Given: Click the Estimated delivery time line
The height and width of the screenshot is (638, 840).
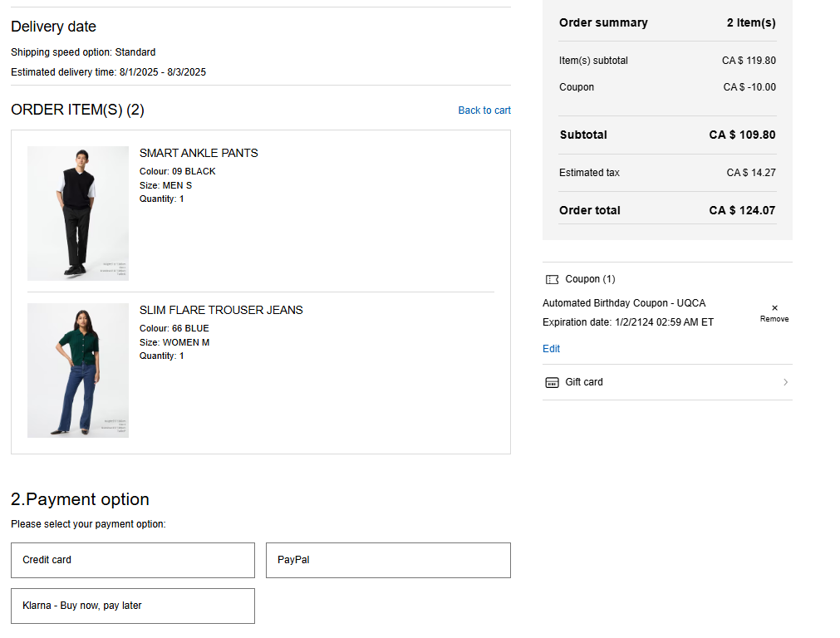Looking at the screenshot, I should (108, 72).
